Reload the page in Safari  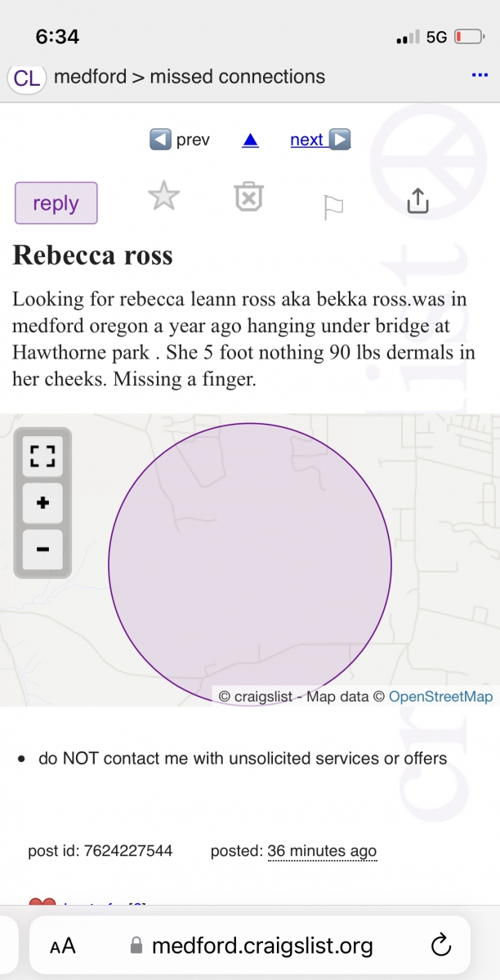(x=440, y=946)
